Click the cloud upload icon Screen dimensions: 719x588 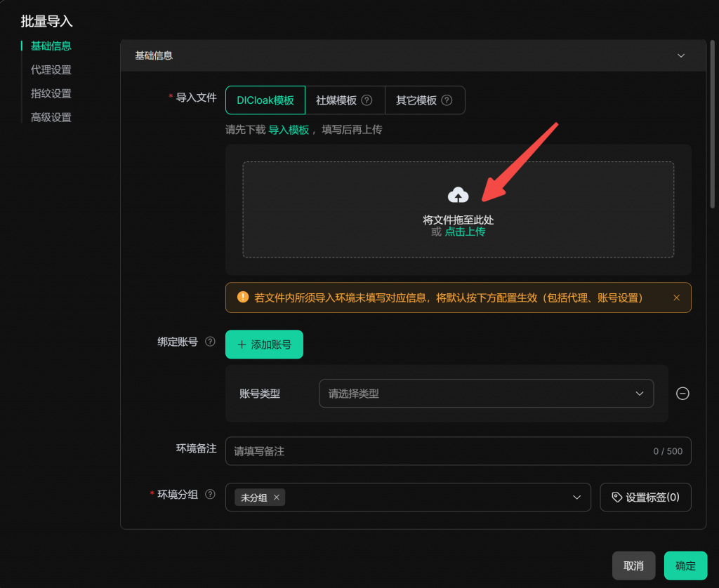pos(458,195)
